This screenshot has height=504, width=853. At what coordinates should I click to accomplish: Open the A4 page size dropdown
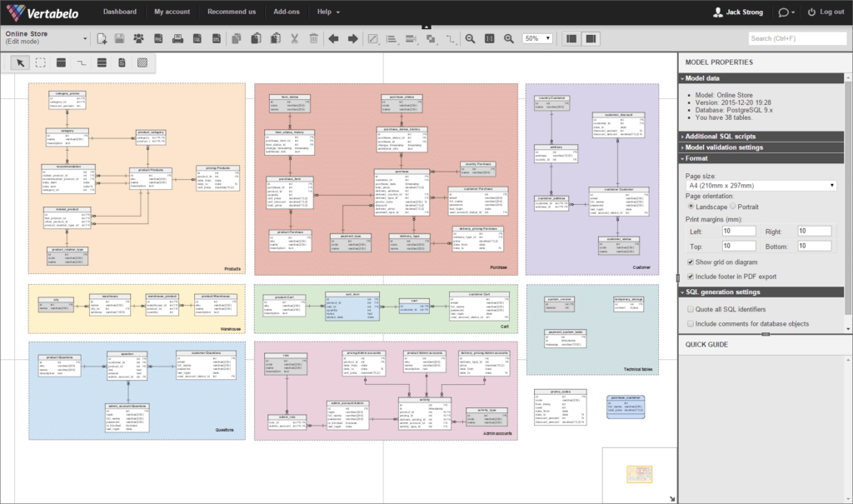tap(761, 186)
